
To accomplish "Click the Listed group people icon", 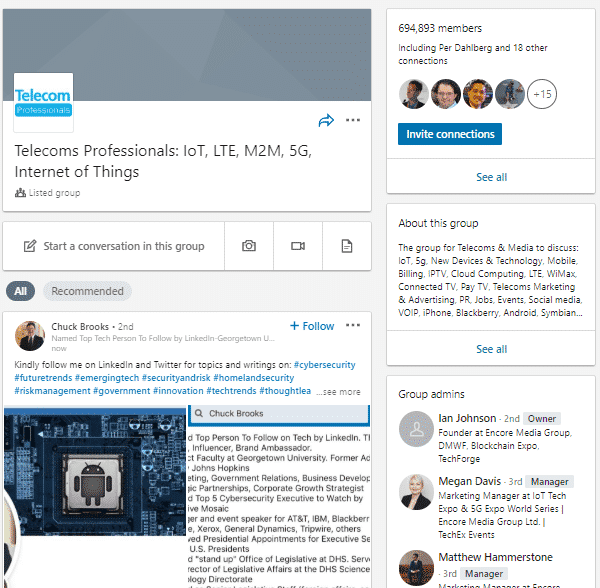I will 20,192.
